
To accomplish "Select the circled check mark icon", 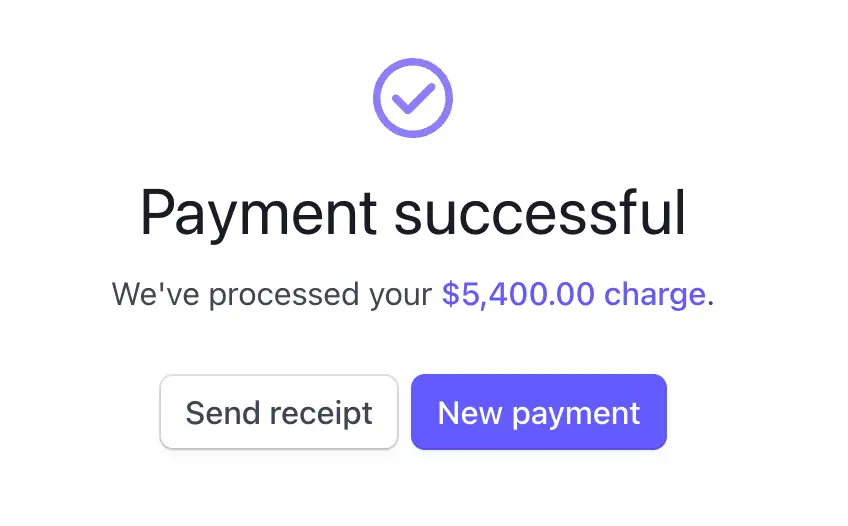I will click(413, 98).
